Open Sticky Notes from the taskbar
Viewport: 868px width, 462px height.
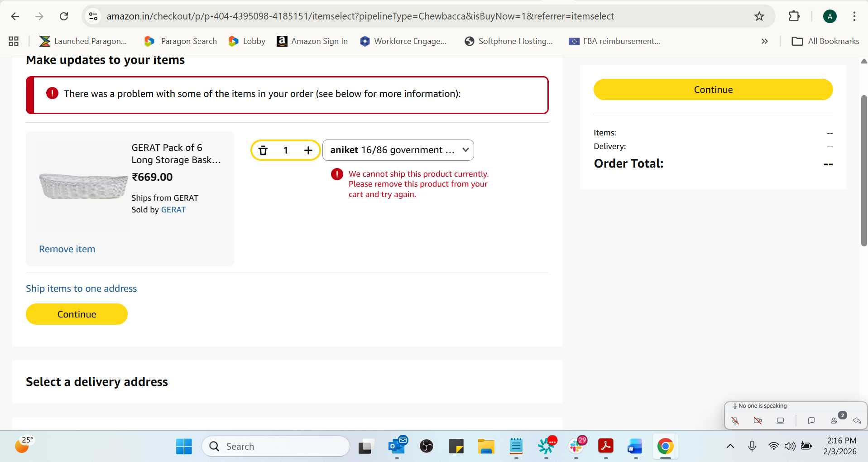click(456, 447)
